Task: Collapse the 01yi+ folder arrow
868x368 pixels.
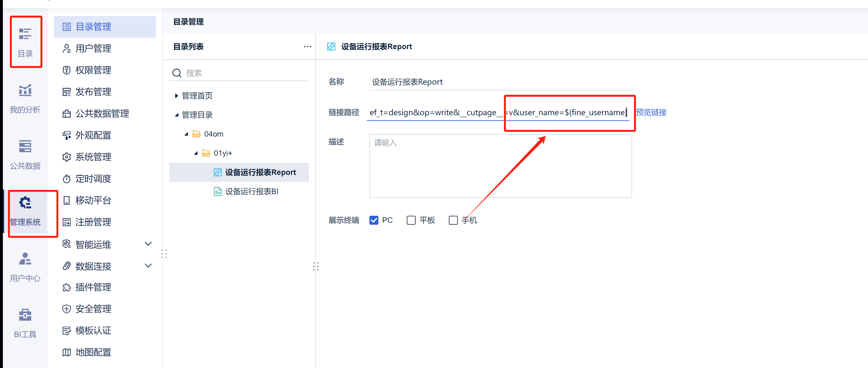Action: click(196, 153)
